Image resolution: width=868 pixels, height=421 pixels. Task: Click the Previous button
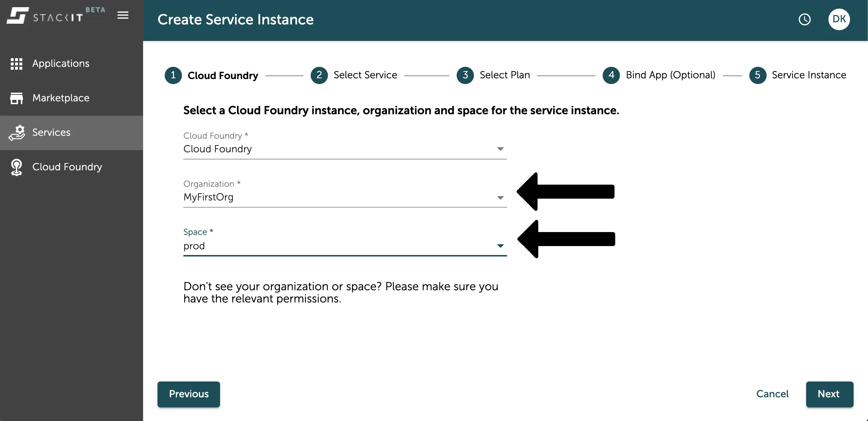point(188,394)
